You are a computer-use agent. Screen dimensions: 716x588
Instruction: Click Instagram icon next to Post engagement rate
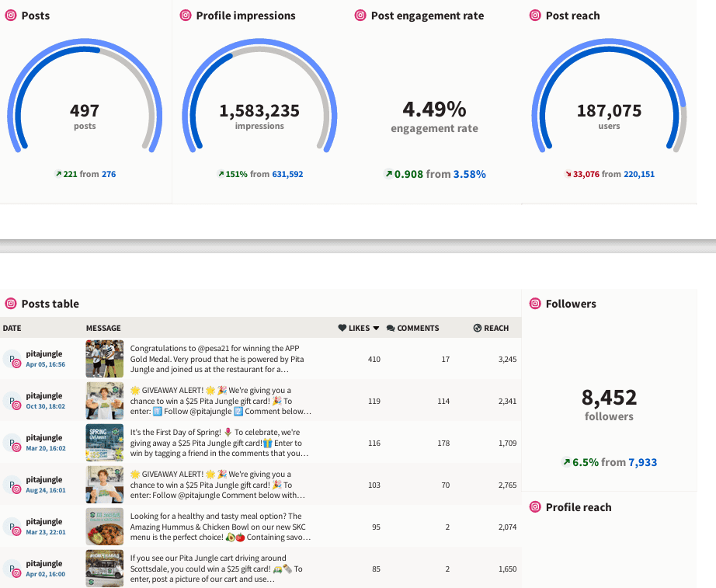point(360,16)
